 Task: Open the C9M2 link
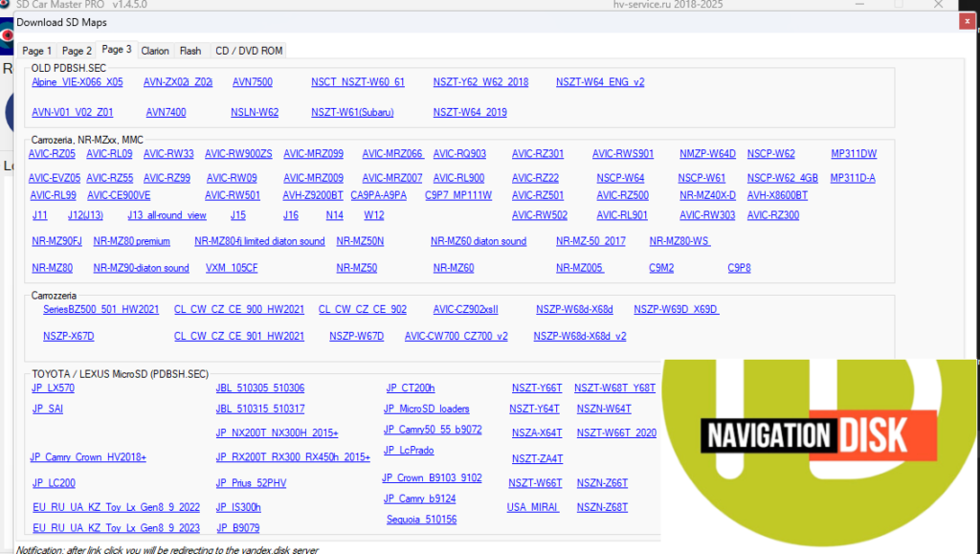tap(661, 268)
